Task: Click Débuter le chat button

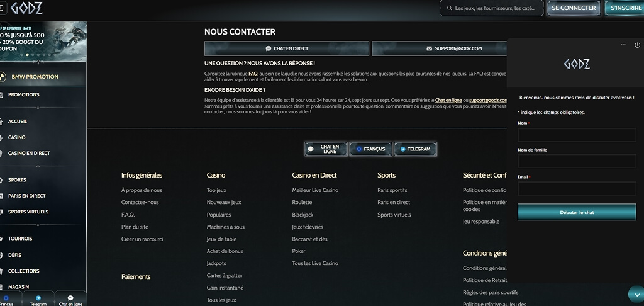Action: point(577,212)
